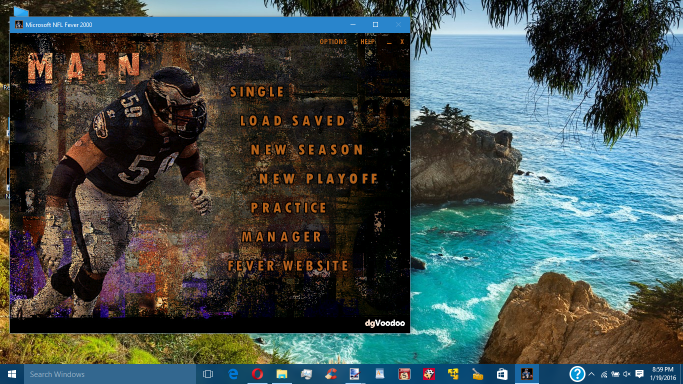The height and width of the screenshot is (384, 683).
Task: Open the Solitaire cards taskbar icon
Action: (429, 374)
